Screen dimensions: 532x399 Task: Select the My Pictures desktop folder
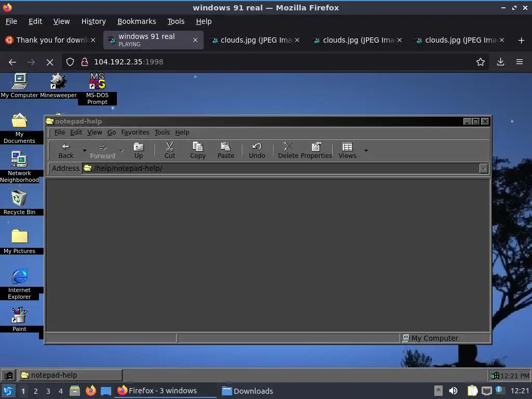pyautogui.click(x=19, y=242)
